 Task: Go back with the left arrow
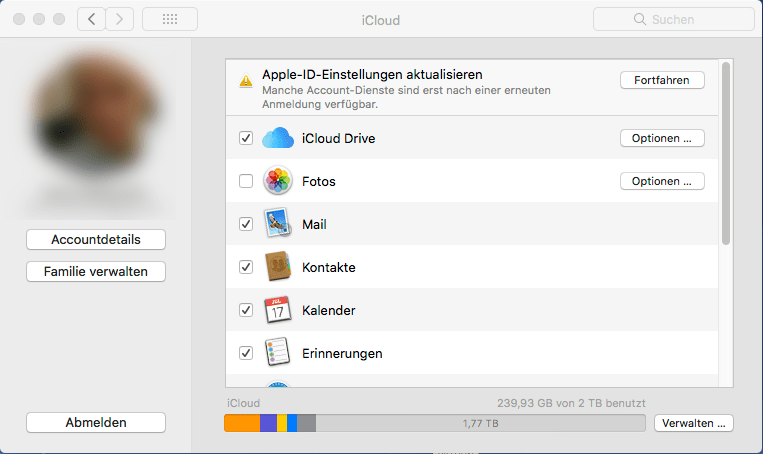91,19
